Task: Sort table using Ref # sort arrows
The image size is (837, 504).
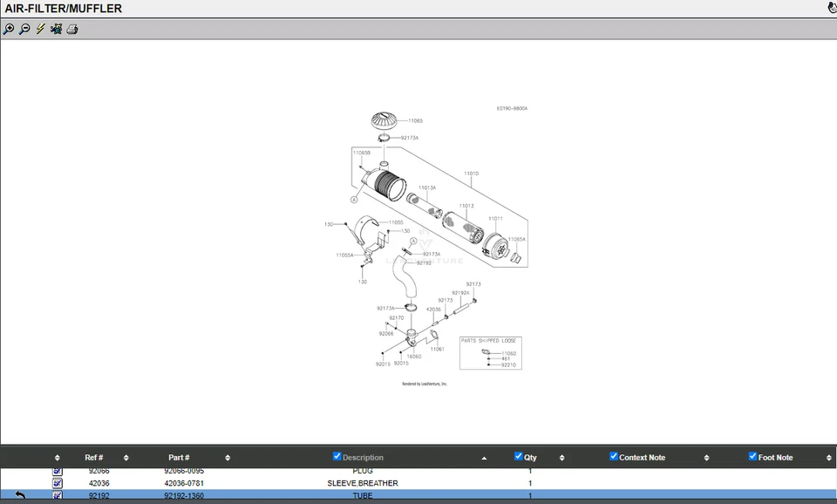Action: 126,458
